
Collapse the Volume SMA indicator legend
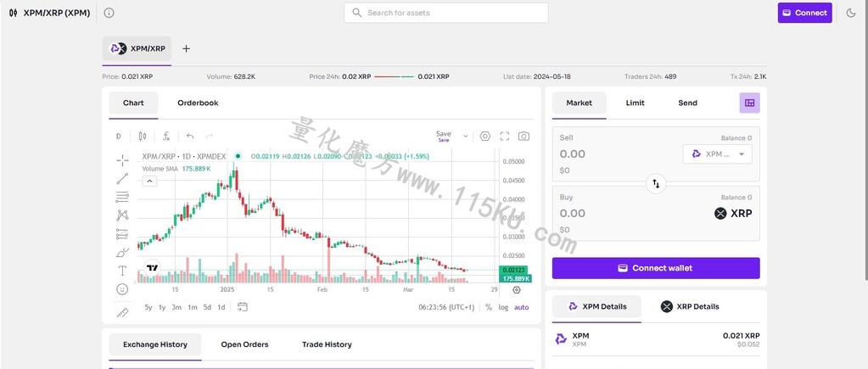click(x=149, y=181)
